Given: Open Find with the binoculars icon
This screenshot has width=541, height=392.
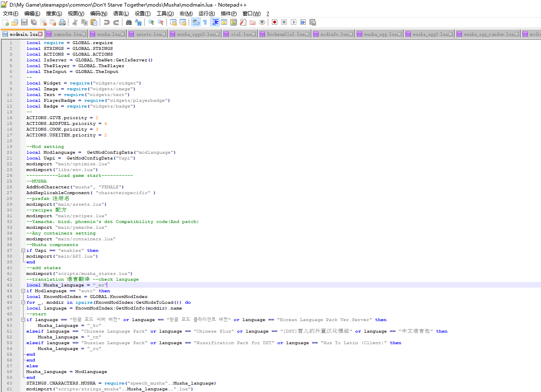Looking at the screenshot, I should click(x=129, y=22).
